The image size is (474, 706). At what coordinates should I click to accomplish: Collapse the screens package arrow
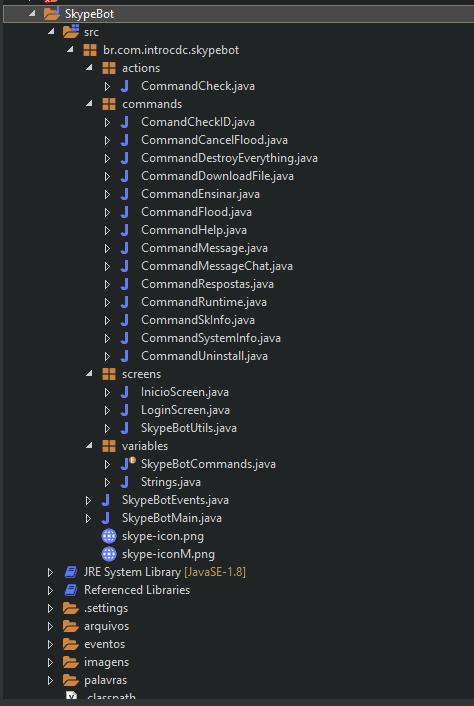coord(89,374)
